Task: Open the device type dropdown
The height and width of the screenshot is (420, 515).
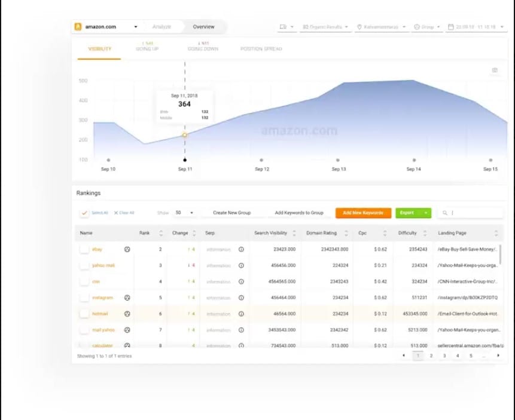Action: point(287,27)
